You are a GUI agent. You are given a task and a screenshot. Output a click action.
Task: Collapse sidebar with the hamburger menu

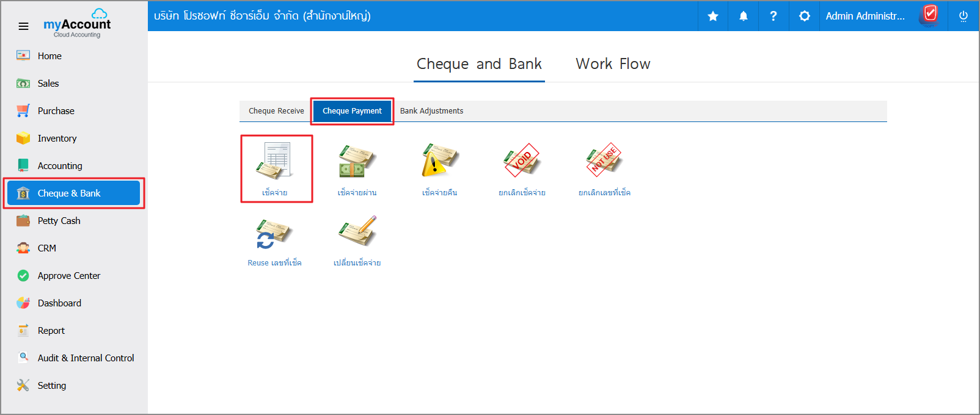point(23,26)
